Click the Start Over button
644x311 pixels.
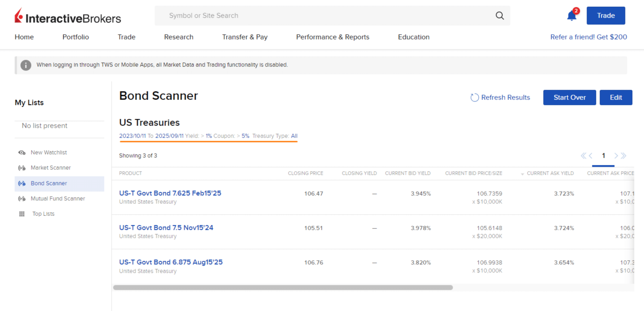click(x=570, y=97)
